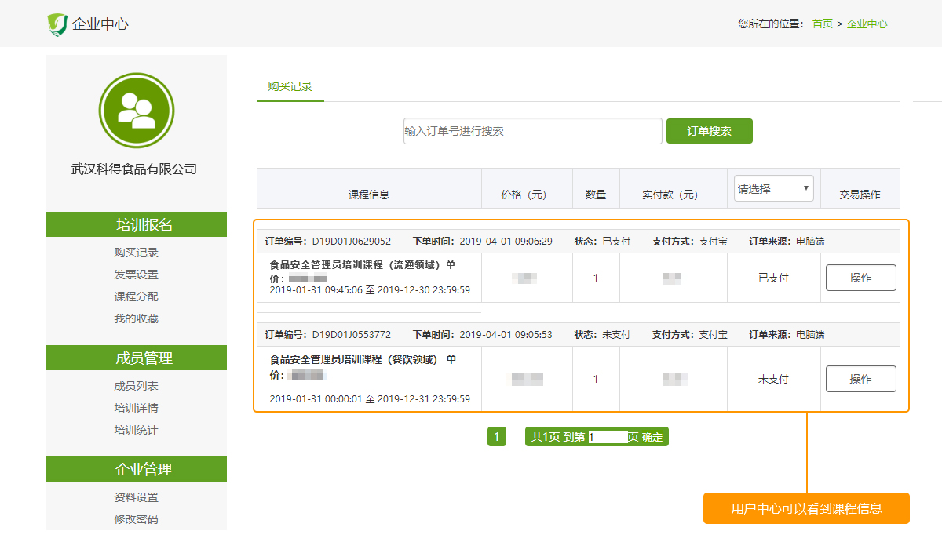Open 资料设置 under 企业管理

point(137,497)
